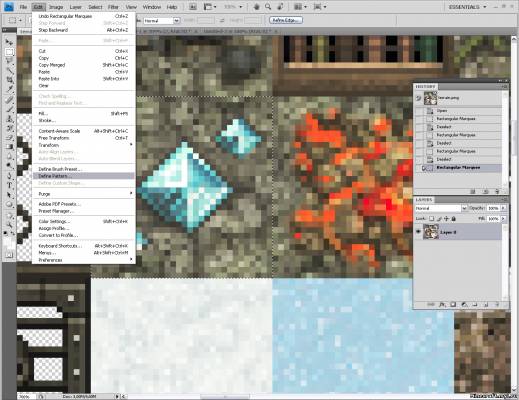Choose Undo Rectangular Marquee
This screenshot has width=519, height=400.
(84, 16)
